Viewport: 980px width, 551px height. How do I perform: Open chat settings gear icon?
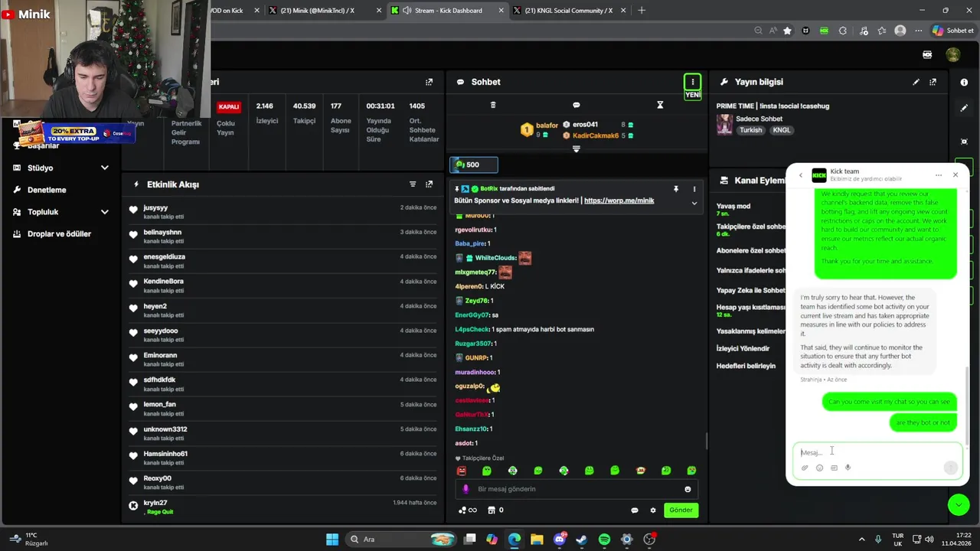coord(653,510)
